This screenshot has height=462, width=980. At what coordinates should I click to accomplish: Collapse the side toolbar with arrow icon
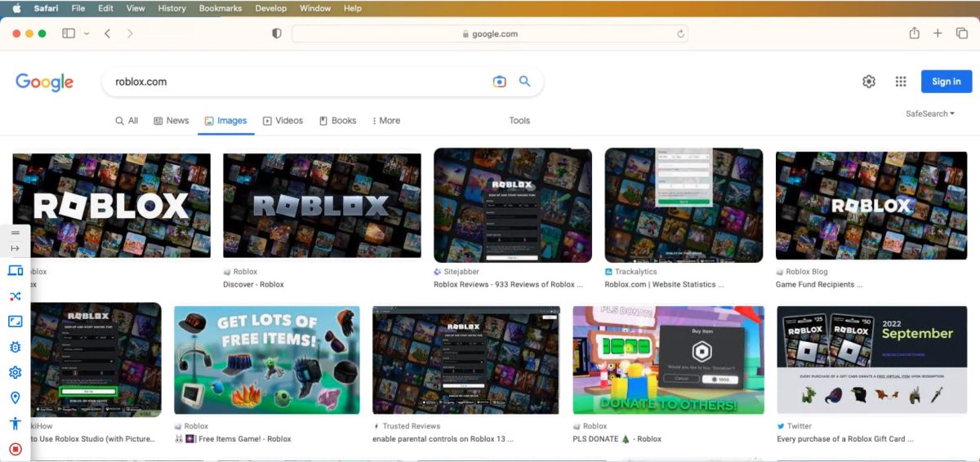click(15, 248)
